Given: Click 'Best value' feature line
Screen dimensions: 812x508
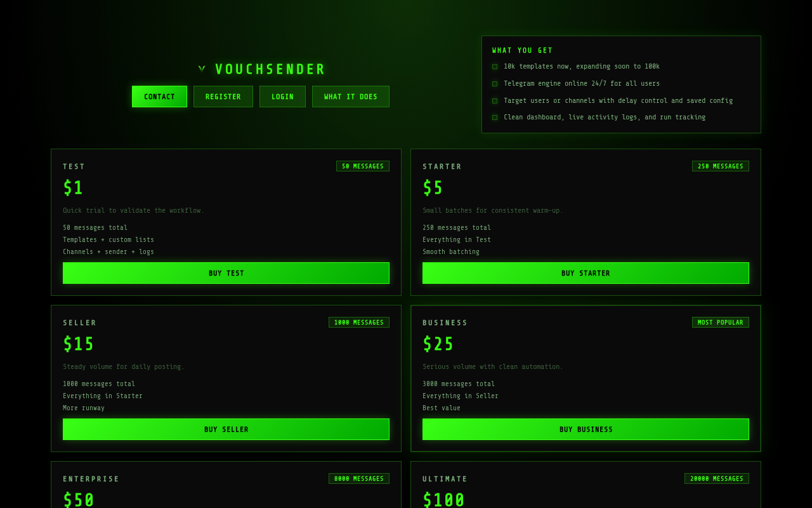Looking at the screenshot, I should pos(442,408).
